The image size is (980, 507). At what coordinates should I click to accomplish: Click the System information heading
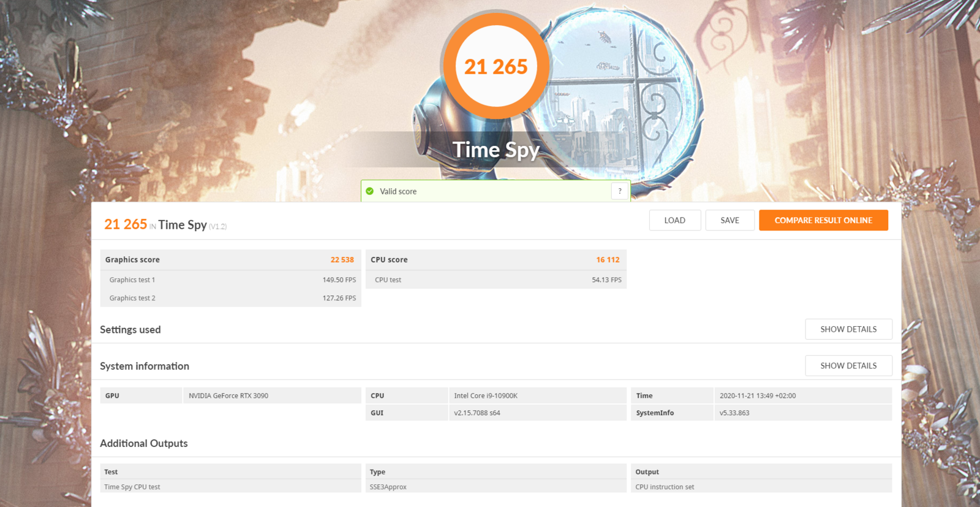click(145, 366)
